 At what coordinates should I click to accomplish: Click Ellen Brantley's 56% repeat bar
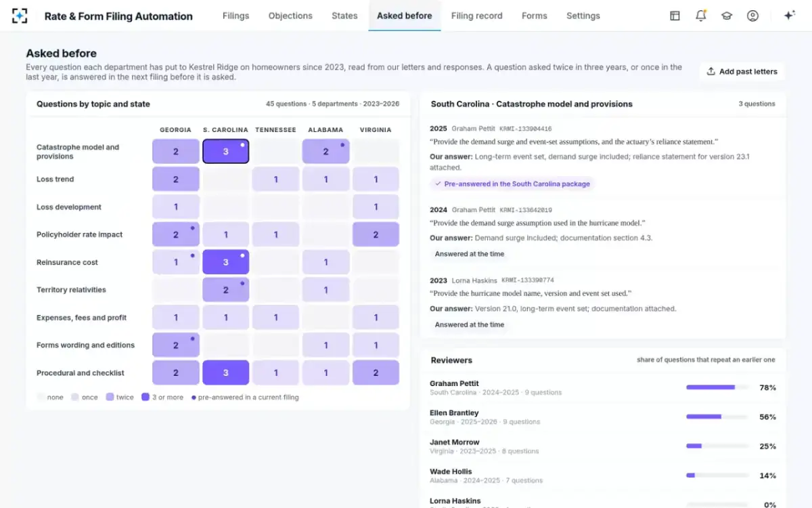tap(717, 417)
